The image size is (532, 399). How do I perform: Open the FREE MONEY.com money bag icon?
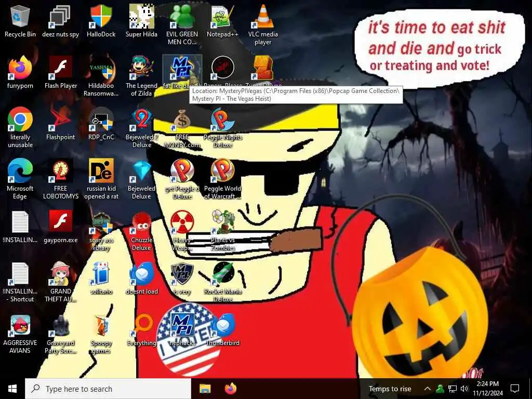tap(182, 128)
